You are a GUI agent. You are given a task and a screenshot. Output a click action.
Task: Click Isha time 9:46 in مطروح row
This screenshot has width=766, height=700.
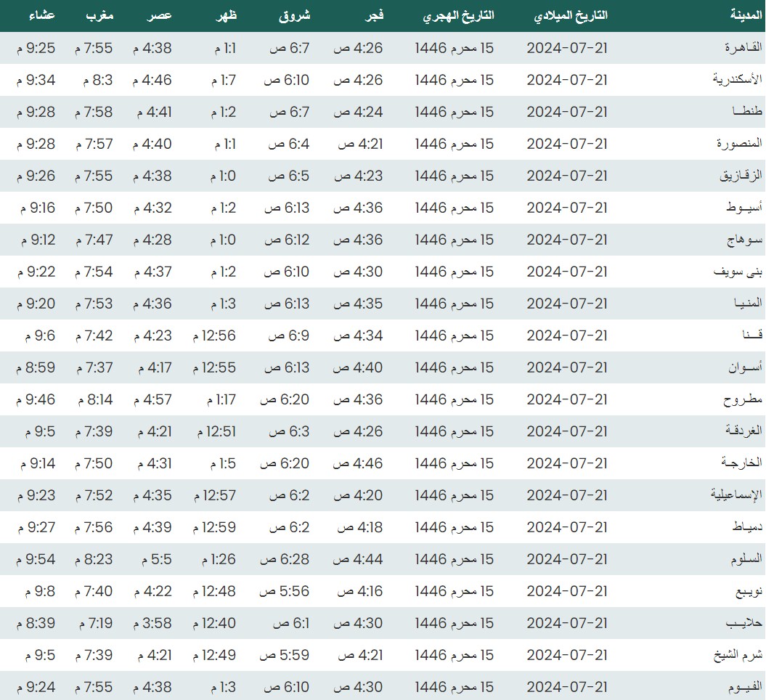pyautogui.click(x=36, y=399)
